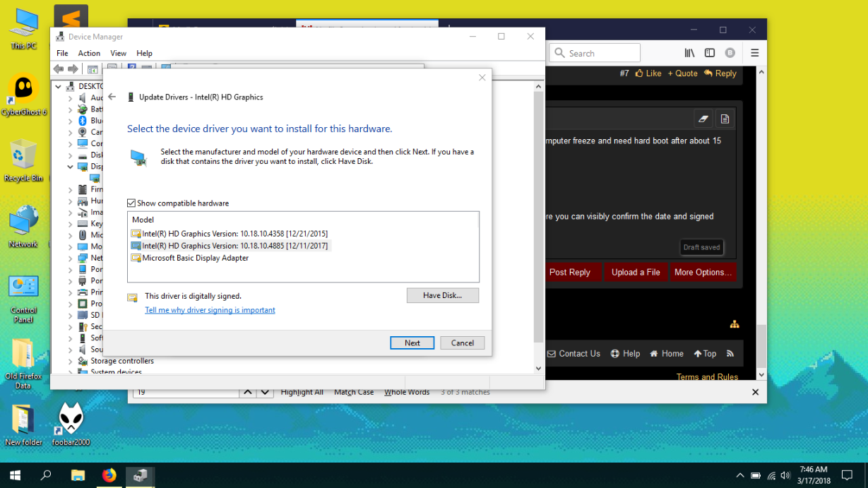Click Next in Update Drivers dialog
868x488 pixels.
[412, 343]
